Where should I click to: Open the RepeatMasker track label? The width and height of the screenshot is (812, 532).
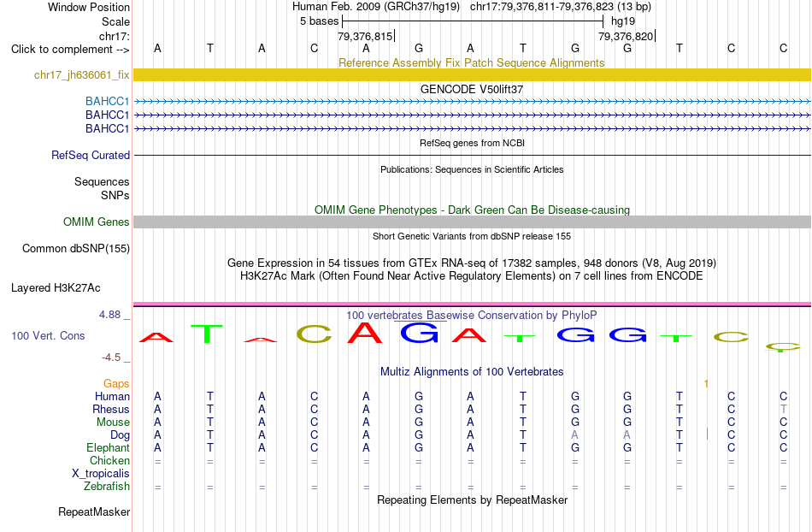(94, 511)
